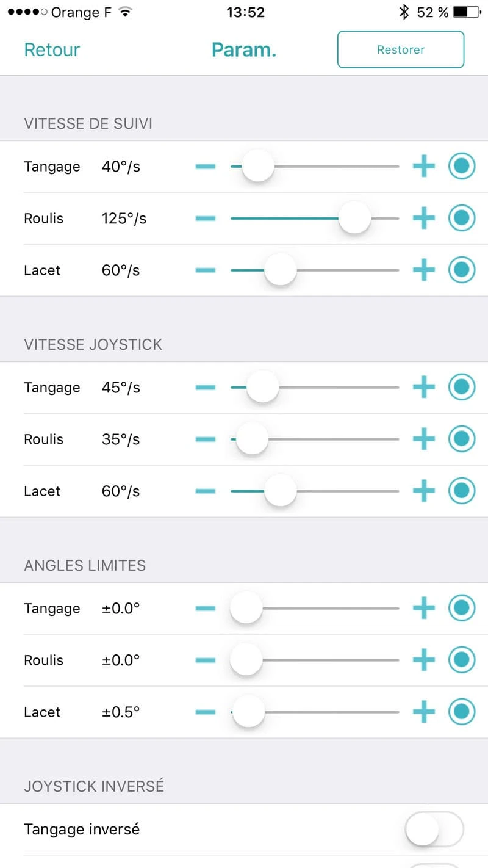Go back with Retour
This screenshot has width=488, height=868.
(x=52, y=49)
